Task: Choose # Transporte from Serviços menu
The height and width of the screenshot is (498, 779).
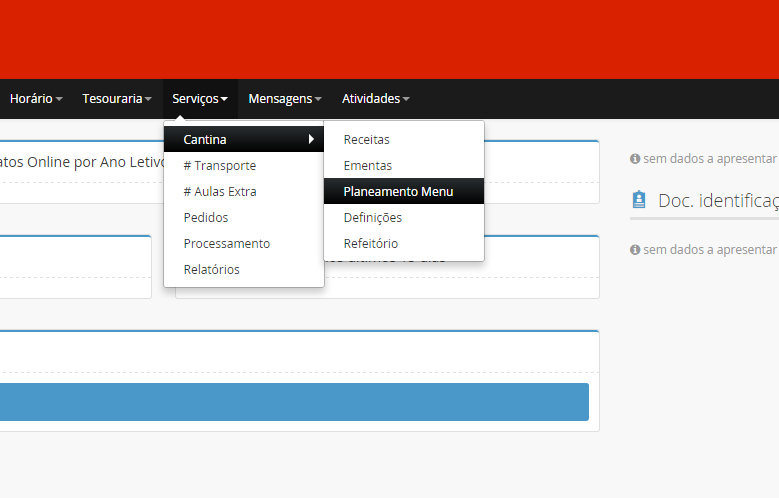Action: coord(220,165)
